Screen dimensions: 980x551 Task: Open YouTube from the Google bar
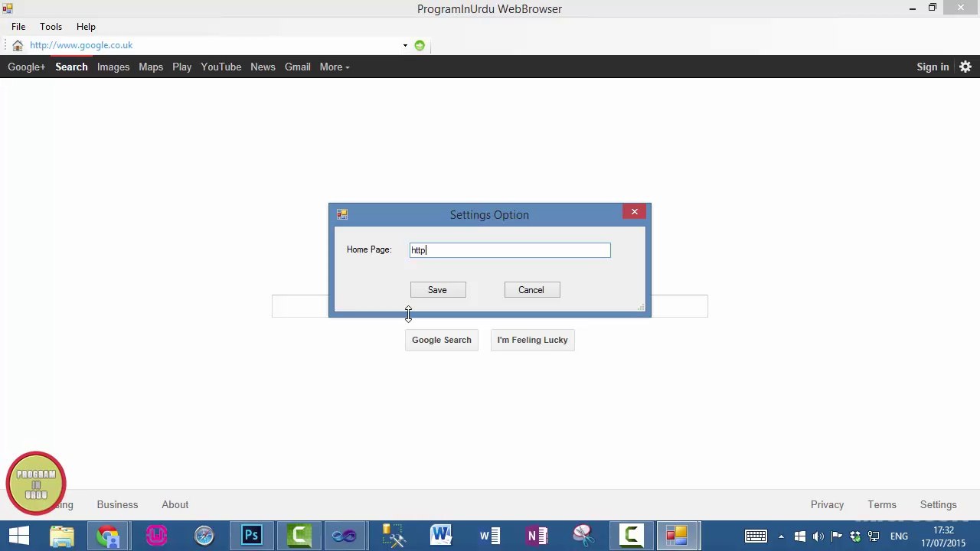tap(221, 67)
